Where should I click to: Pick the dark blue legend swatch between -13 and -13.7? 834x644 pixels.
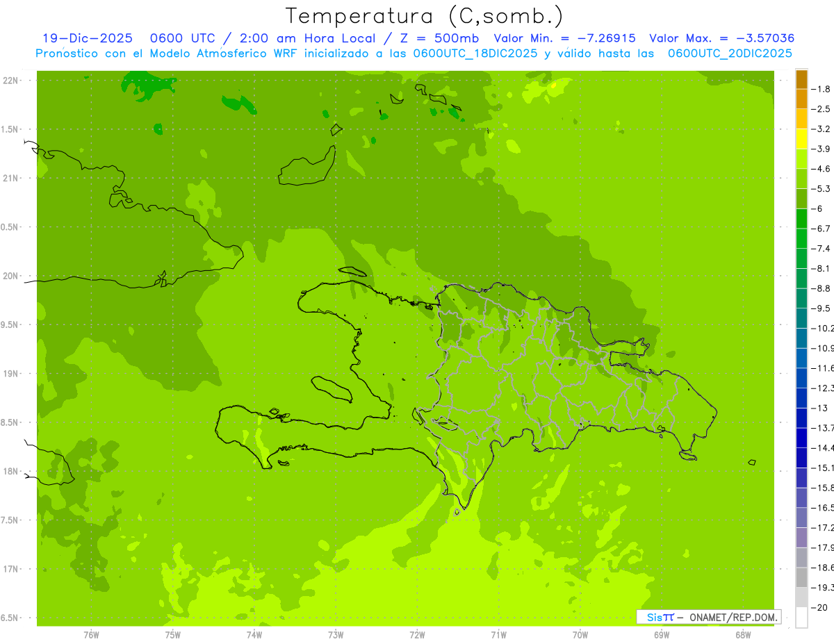[801, 418]
